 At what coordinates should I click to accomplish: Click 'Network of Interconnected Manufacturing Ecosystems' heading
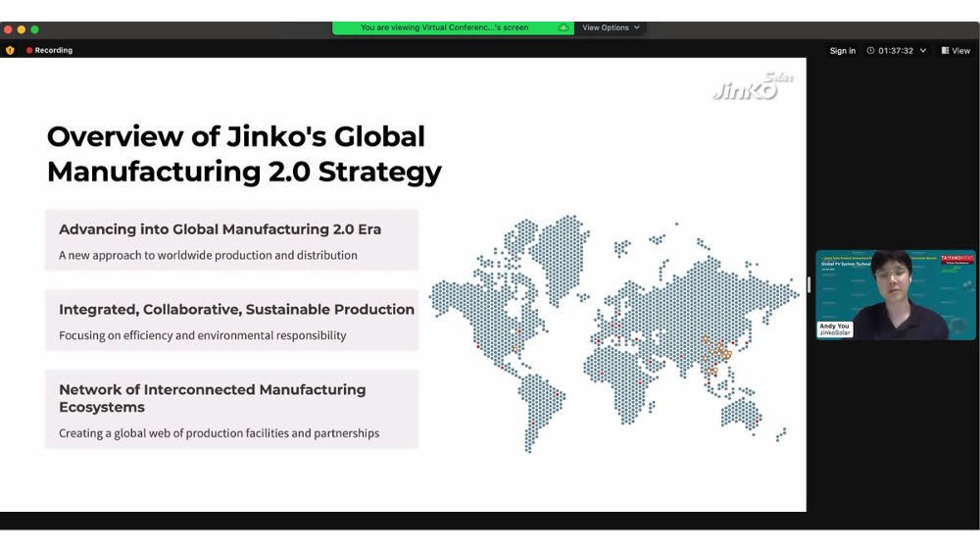point(213,398)
